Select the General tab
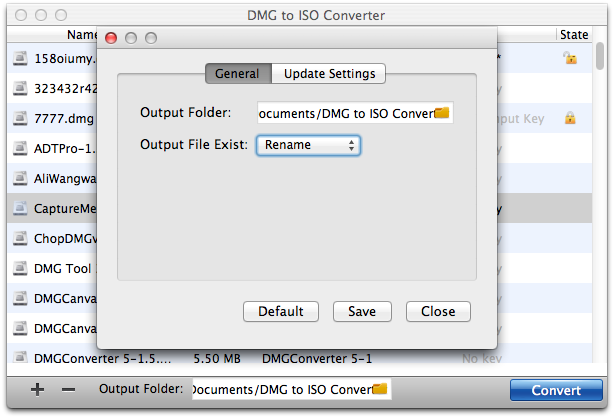614x418 pixels. point(237,73)
